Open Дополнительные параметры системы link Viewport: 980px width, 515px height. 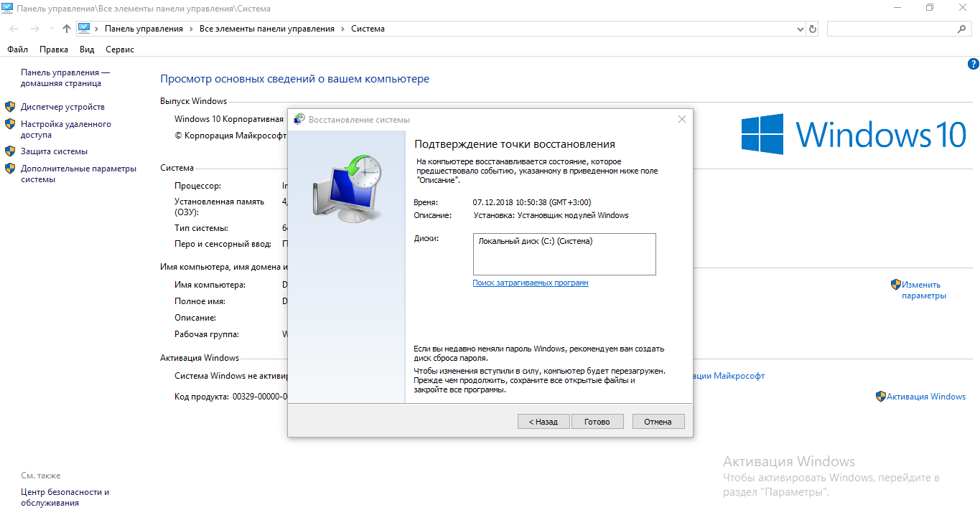point(78,174)
